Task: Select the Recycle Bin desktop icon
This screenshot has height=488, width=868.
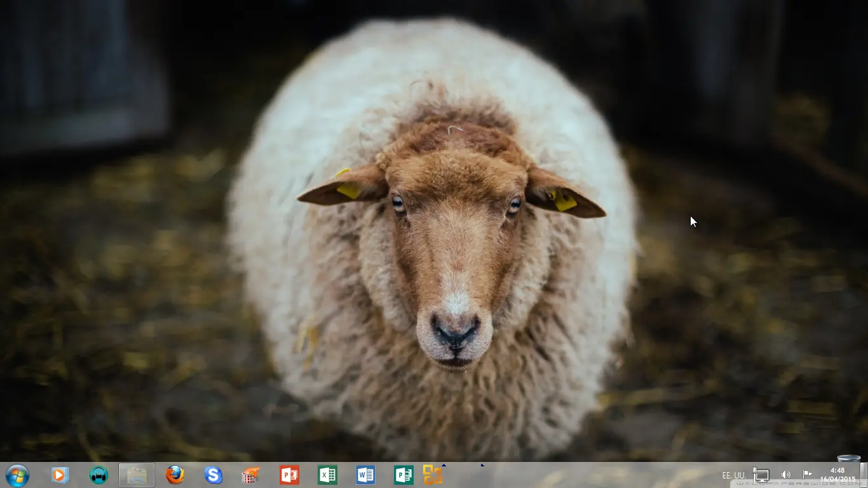Action: 849,458
